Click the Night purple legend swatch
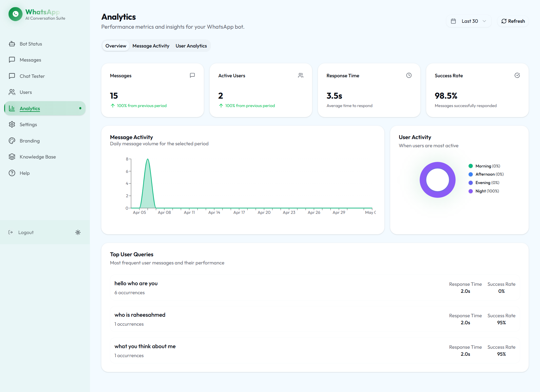The width and height of the screenshot is (540, 392). (471, 191)
